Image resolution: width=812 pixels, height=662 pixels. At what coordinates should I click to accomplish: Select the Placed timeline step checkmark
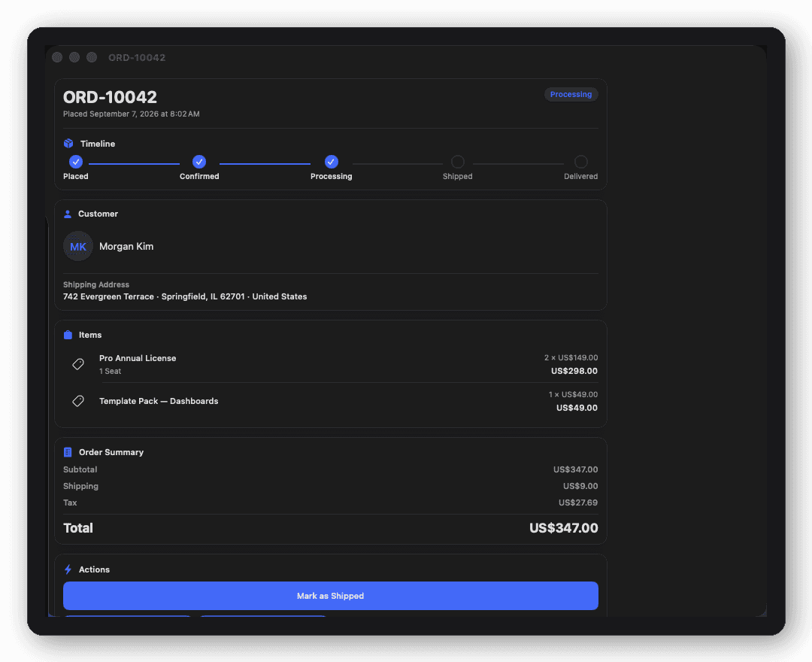click(76, 162)
